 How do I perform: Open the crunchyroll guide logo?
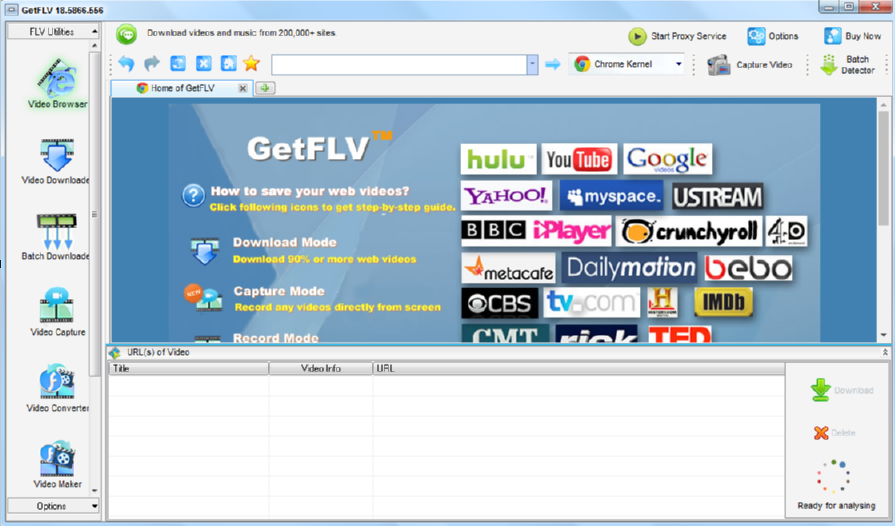(x=689, y=231)
